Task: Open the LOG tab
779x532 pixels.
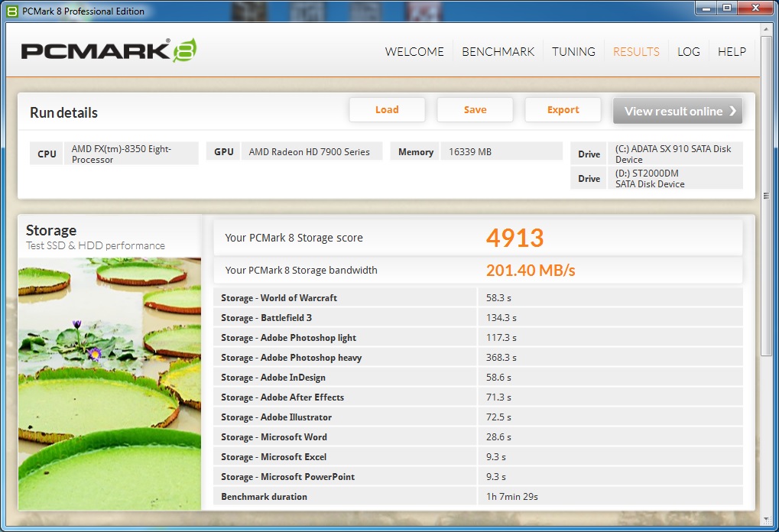Action: [689, 52]
